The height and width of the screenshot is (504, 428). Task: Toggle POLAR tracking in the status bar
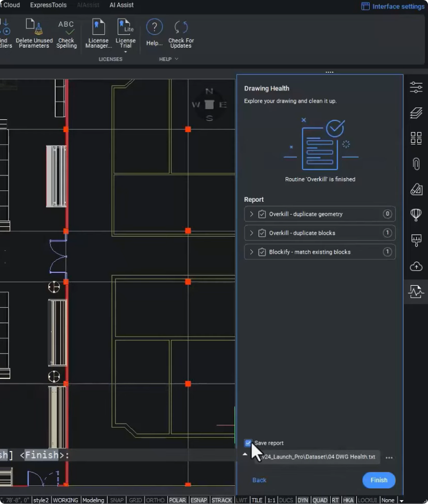click(x=177, y=500)
